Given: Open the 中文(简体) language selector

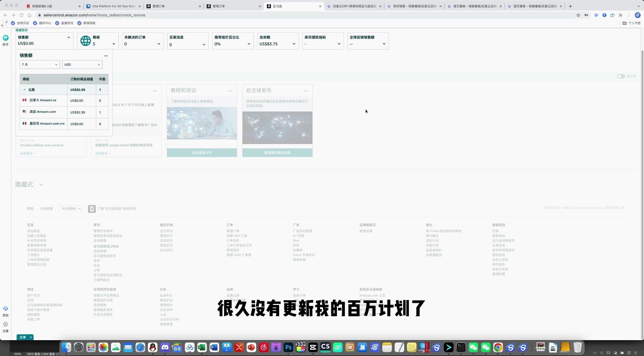Looking at the screenshot, I should (71, 209).
